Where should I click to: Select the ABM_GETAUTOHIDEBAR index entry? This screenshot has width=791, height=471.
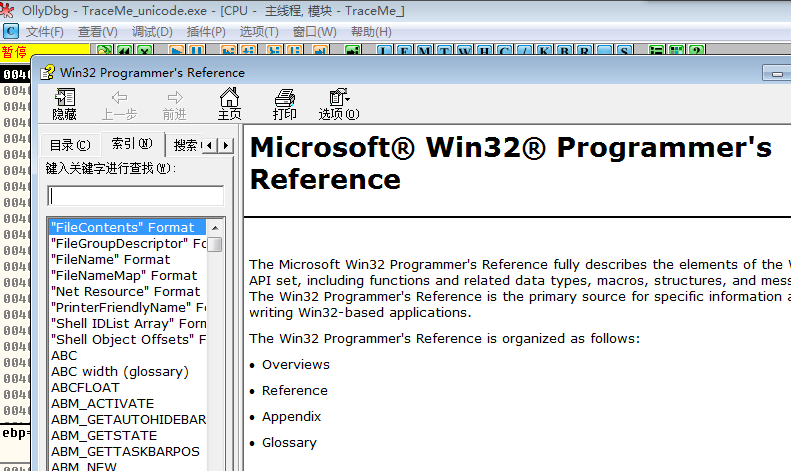click(128, 420)
